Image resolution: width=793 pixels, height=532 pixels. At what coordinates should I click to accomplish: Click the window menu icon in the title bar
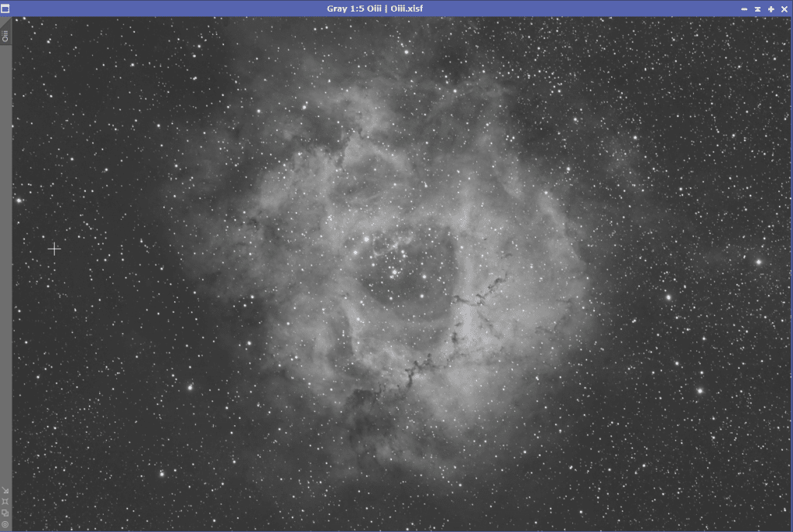5,9
